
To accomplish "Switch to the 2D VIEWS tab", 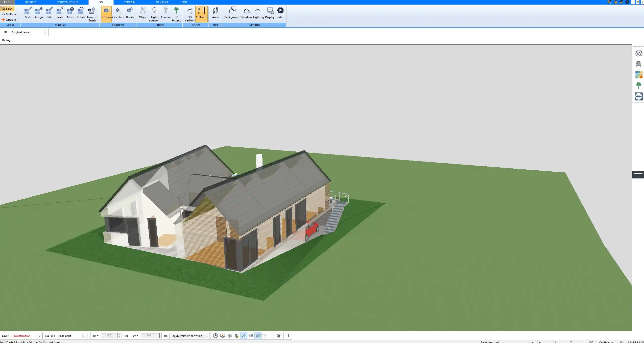I will pos(162,2).
